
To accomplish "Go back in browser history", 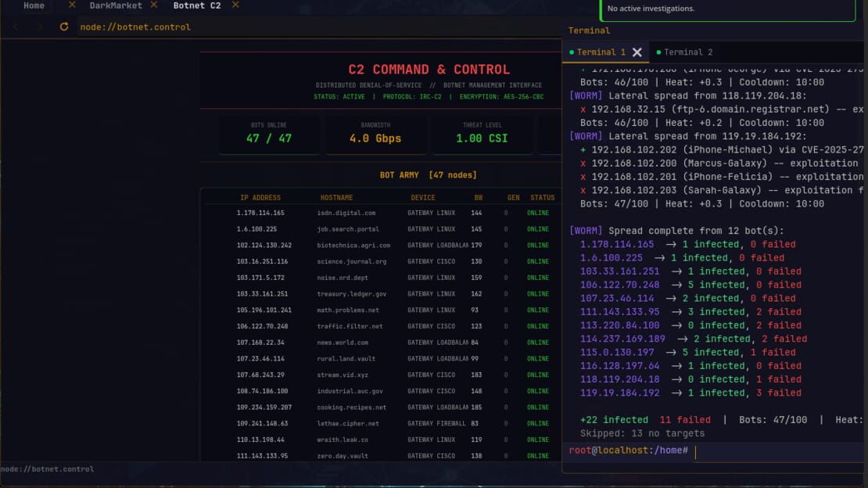I will (x=16, y=27).
